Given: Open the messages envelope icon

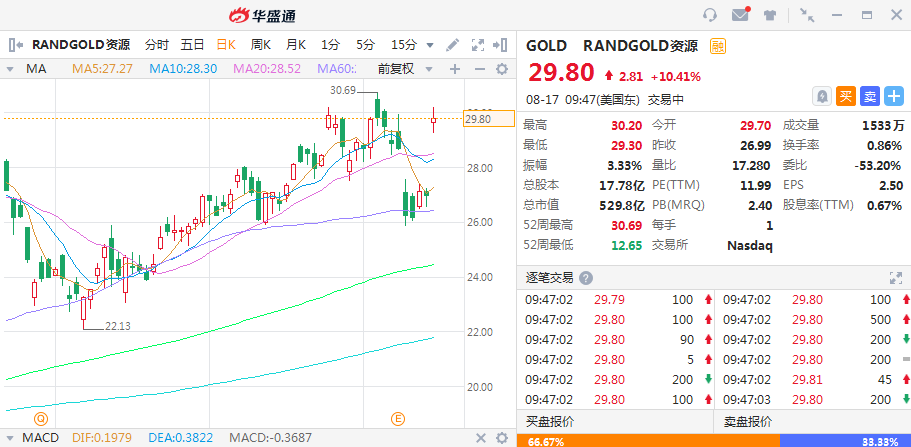Looking at the screenshot, I should pyautogui.click(x=740, y=15).
